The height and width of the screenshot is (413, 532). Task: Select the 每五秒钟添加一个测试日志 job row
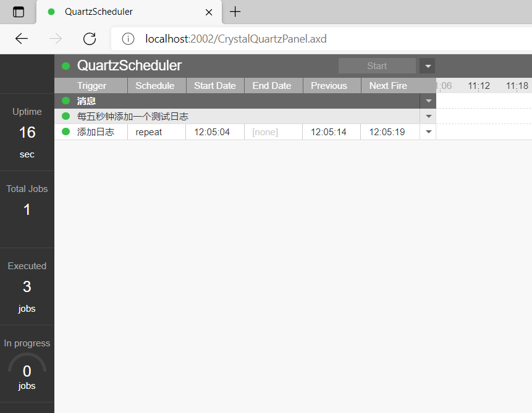pos(237,116)
